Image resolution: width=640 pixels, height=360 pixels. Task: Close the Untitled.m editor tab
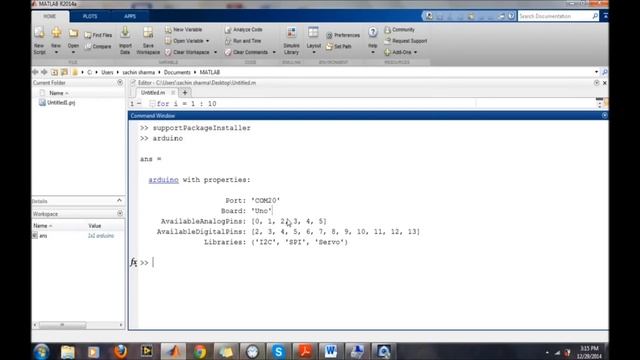click(173, 93)
